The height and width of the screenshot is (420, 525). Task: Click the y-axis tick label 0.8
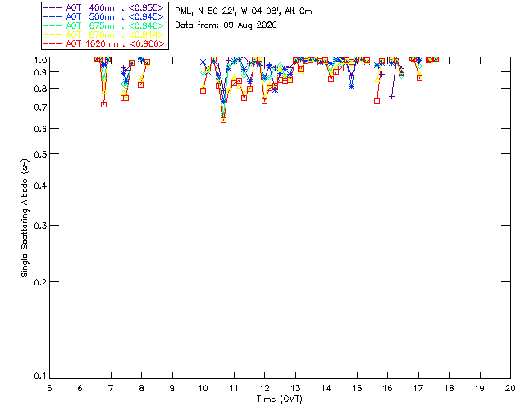coord(40,89)
